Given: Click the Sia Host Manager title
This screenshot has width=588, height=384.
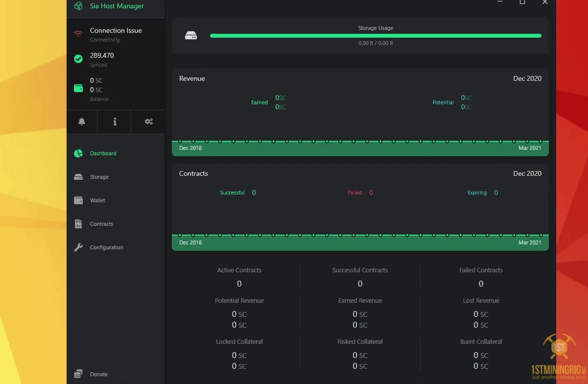Looking at the screenshot, I should coord(117,6).
